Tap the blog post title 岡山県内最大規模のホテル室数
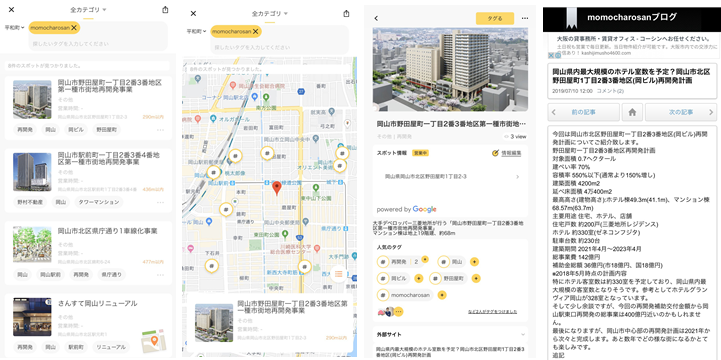This screenshot has height=360, width=721. coord(631,76)
